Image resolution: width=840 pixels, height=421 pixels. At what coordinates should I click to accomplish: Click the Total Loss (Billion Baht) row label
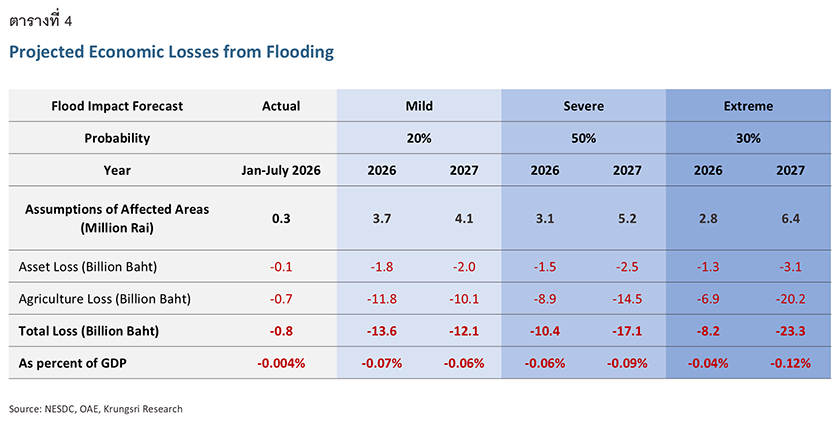pos(89,331)
